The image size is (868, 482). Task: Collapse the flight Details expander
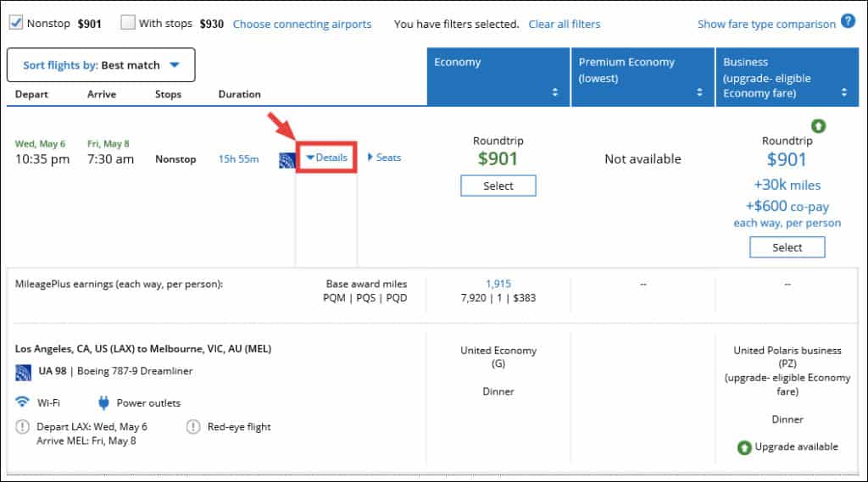(326, 158)
